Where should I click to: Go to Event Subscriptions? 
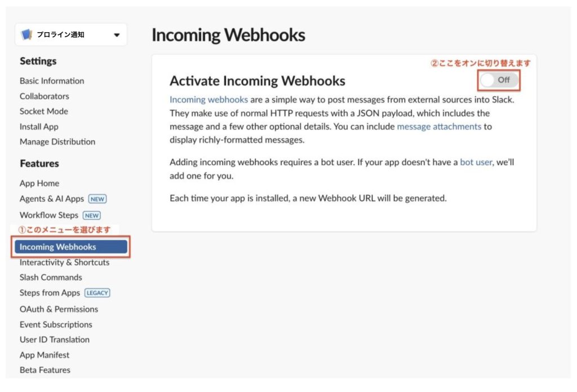coord(56,324)
